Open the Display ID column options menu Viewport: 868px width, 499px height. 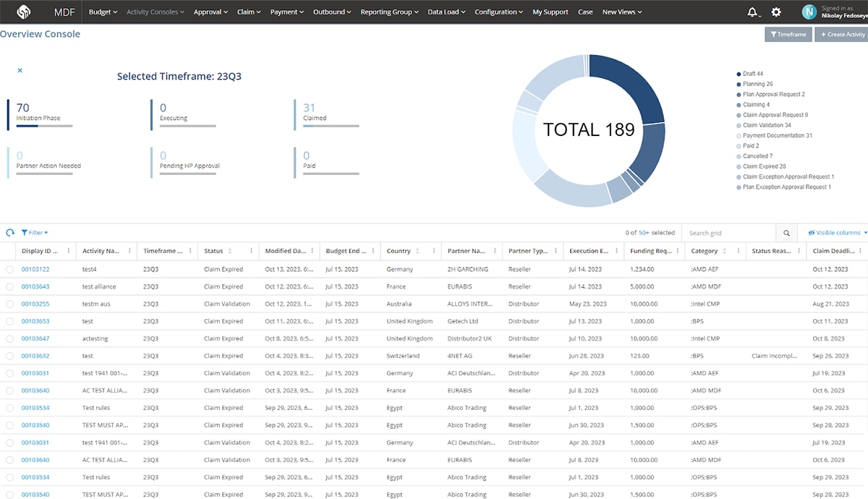[x=69, y=251]
